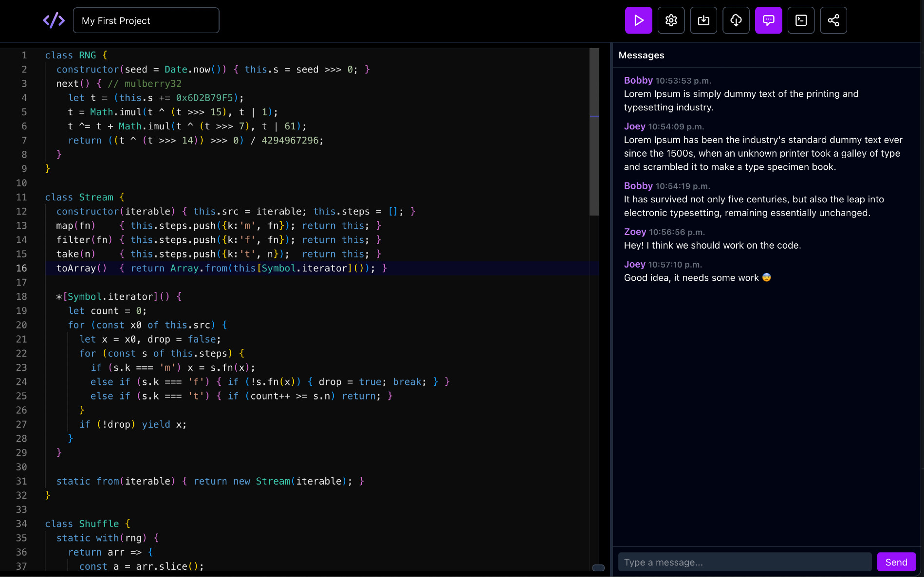Viewport: 924px width, 577px height.
Task: Click 'return arr =>' line in Shuffle
Action: pos(111,552)
